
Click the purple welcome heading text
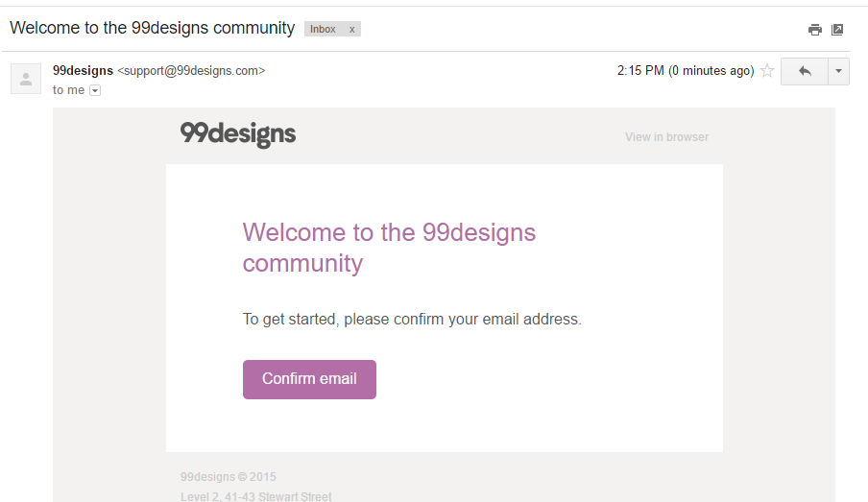(389, 248)
